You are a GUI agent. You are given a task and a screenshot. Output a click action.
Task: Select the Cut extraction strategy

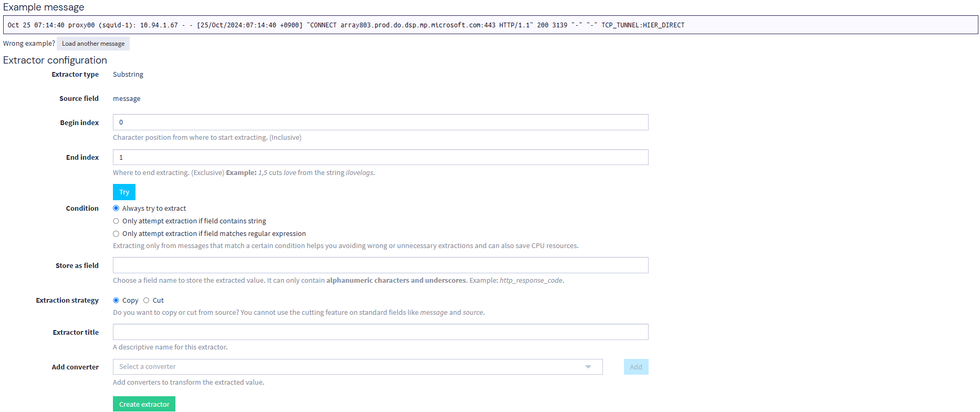click(147, 301)
